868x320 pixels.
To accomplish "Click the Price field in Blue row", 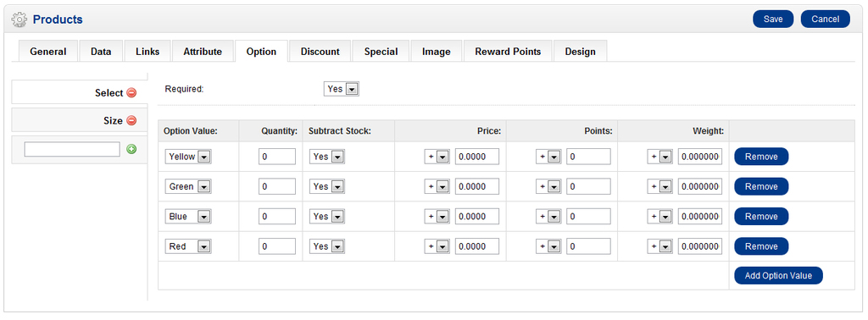I will pos(477,217).
